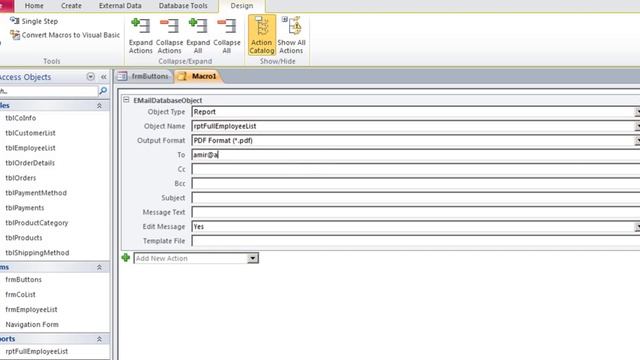Select rptFullEmployeeList in navigation pane
This screenshot has width=640, height=360.
coord(37,351)
